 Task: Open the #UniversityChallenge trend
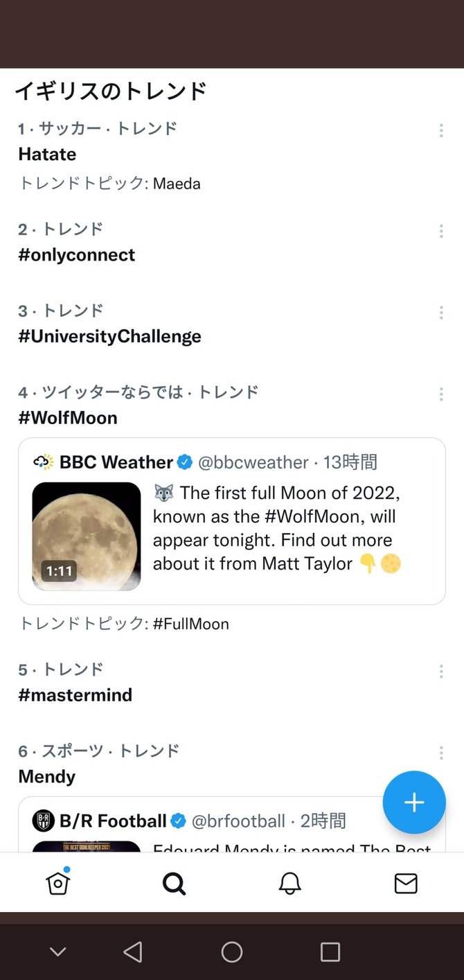point(109,337)
